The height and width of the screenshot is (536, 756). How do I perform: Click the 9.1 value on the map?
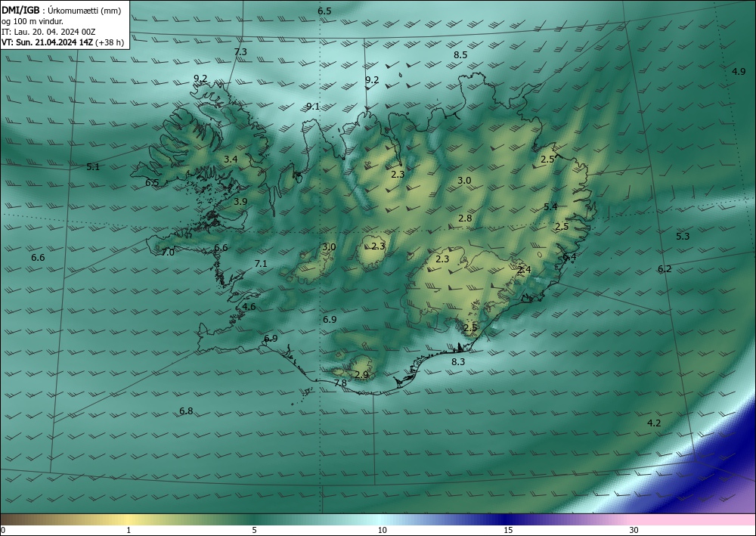pyautogui.click(x=313, y=107)
